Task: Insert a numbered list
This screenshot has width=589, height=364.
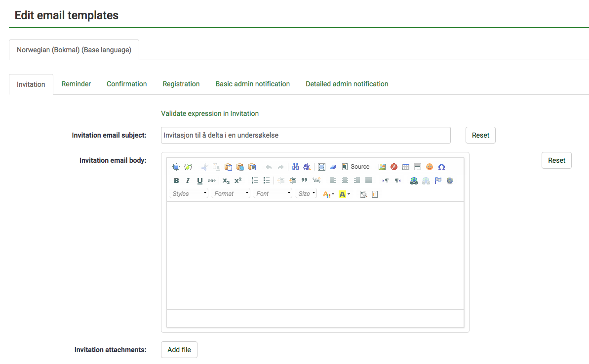Action: [255, 181]
